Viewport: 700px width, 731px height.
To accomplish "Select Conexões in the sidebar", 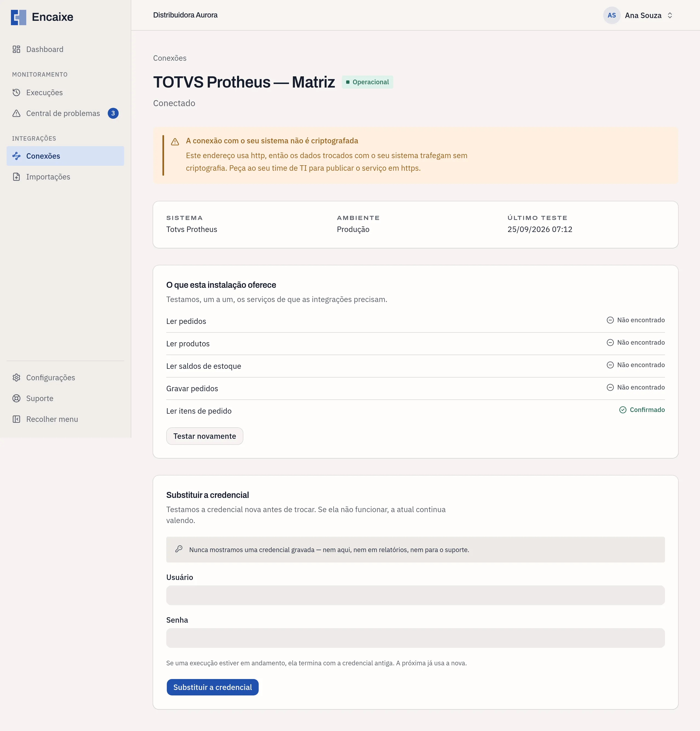I will pos(65,156).
